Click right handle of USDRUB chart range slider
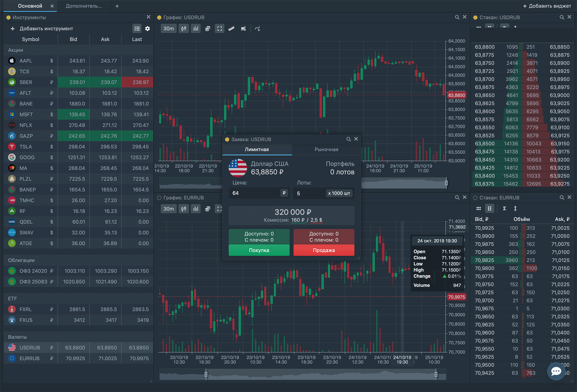Viewport: 577px width, 392px height. (x=446, y=183)
